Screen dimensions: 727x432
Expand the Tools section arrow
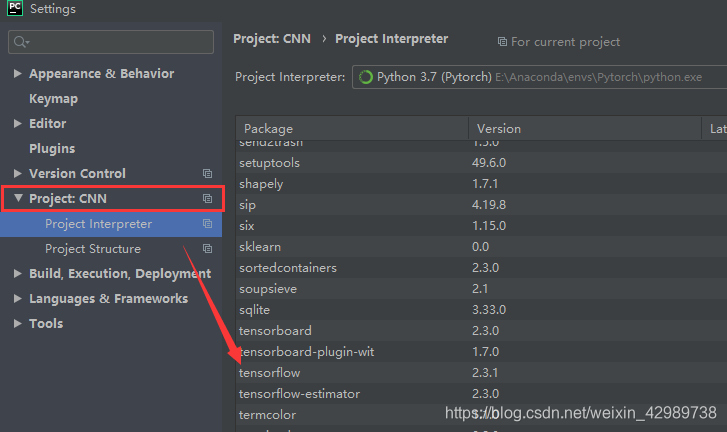[x=18, y=324]
